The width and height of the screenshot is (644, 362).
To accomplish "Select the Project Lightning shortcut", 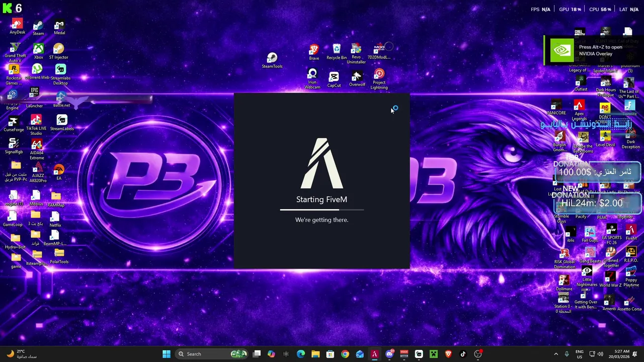I will 379,80.
